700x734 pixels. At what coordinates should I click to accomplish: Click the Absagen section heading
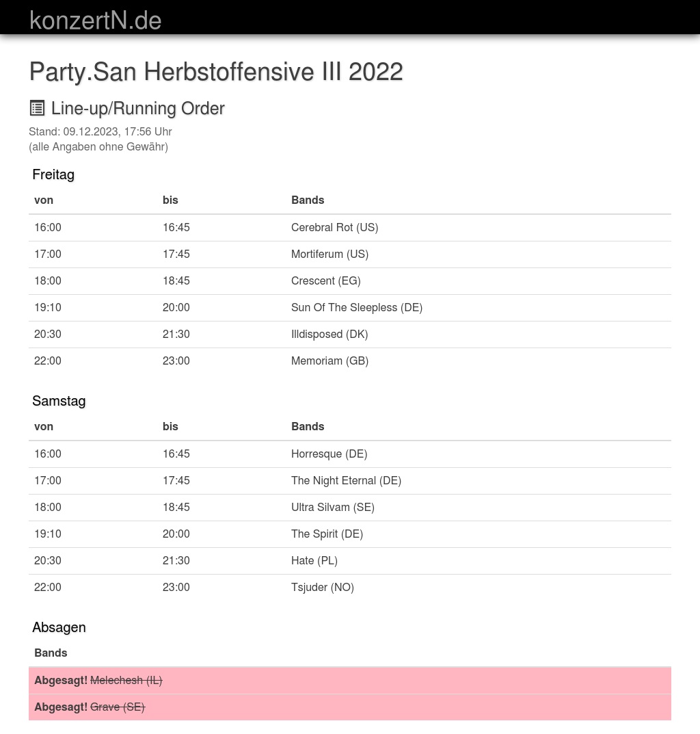59,627
